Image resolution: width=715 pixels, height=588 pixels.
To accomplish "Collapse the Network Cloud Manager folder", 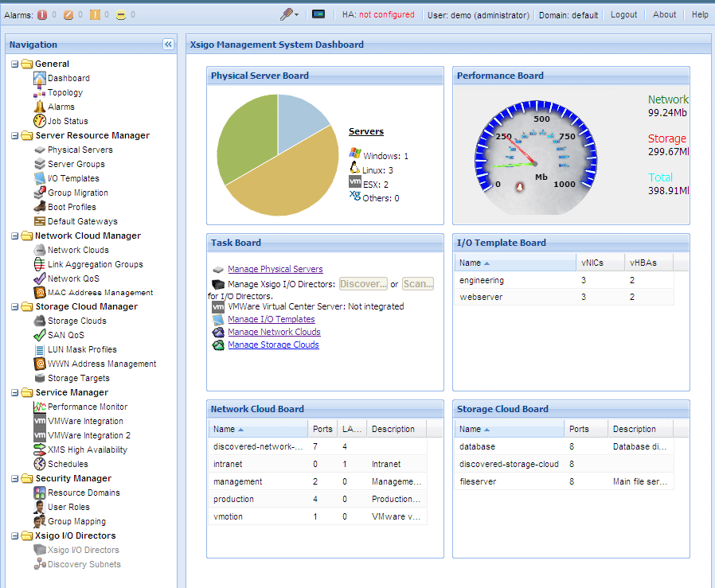I will pos(14,236).
